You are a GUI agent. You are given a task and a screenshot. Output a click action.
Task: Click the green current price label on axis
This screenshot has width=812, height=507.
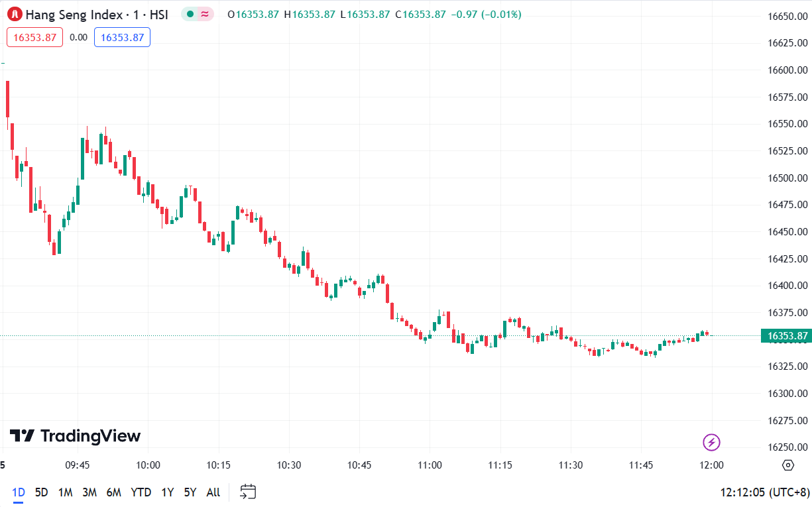(787, 335)
